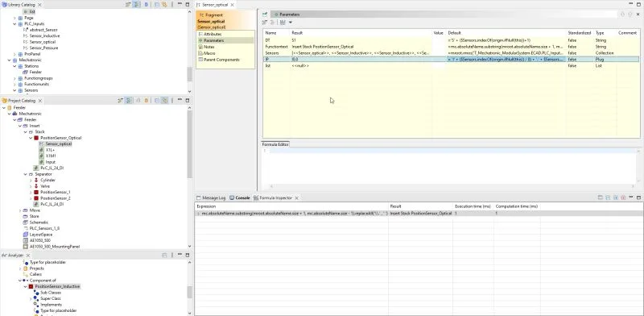
Task: Expand the Page node in Library Catalog
Action: (14, 18)
